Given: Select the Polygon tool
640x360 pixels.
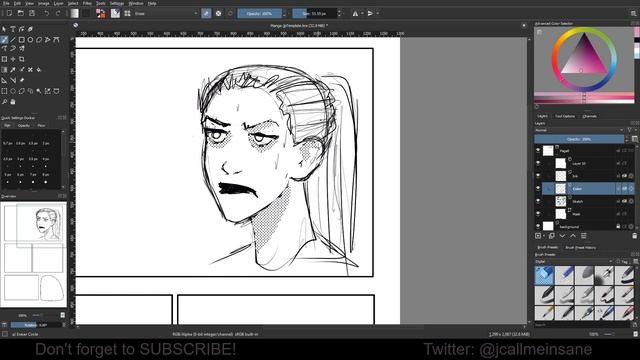Looking at the screenshot, I should coord(39,40).
